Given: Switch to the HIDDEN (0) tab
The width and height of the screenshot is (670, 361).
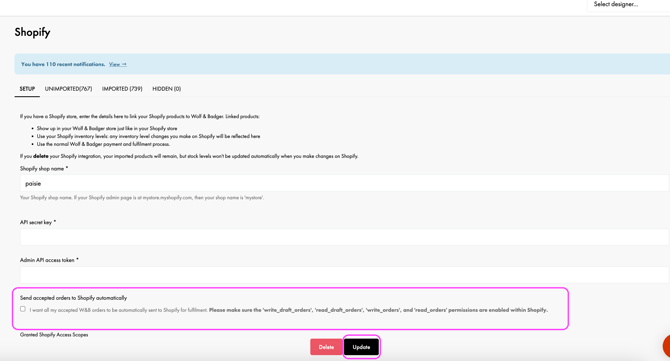Looking at the screenshot, I should point(167,89).
